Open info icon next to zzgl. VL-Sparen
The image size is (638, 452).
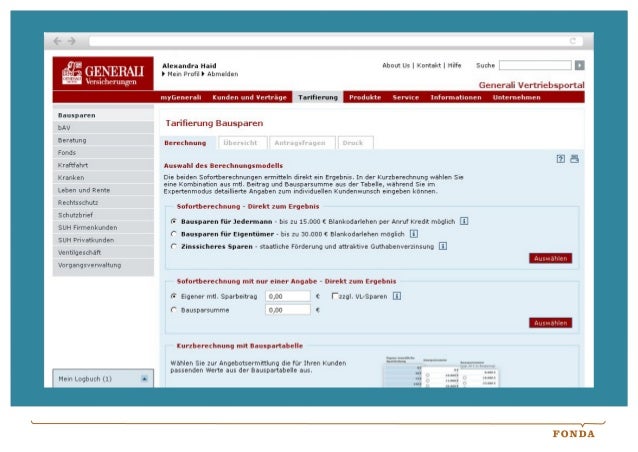click(x=397, y=296)
